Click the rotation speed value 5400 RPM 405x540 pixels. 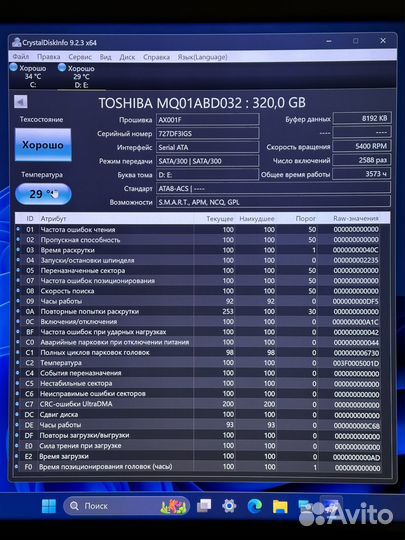[362, 146]
